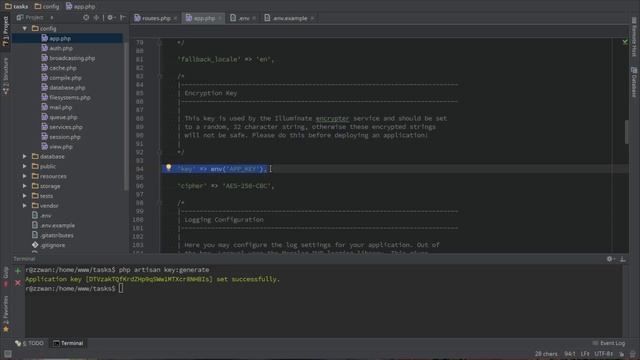Open session.php file
The width and height of the screenshot is (640, 360).
click(61, 137)
